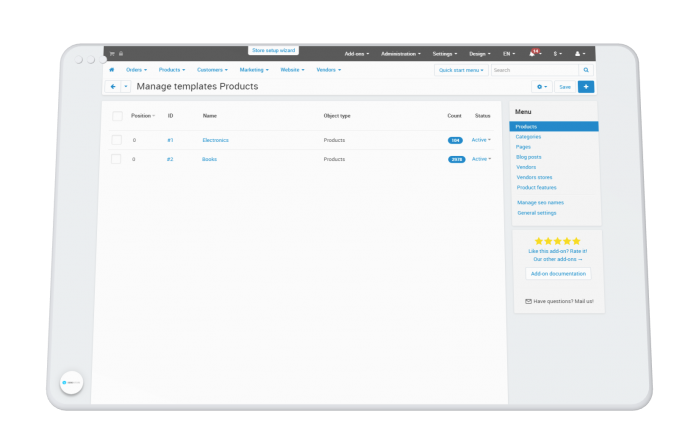The width and height of the screenshot is (700, 445).
Task: Open the Orders menu
Action: pos(136,70)
